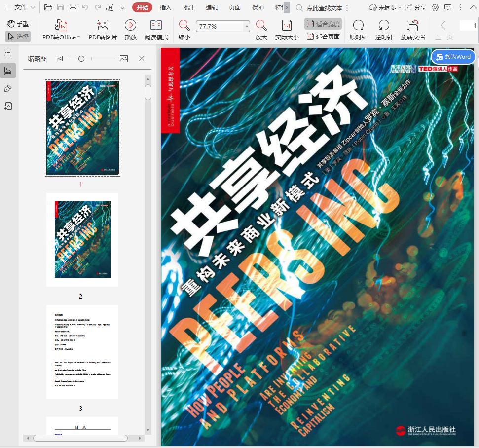Activate the 手型 hand tool
Screen dimensions: 479x448
pyautogui.click(x=18, y=24)
